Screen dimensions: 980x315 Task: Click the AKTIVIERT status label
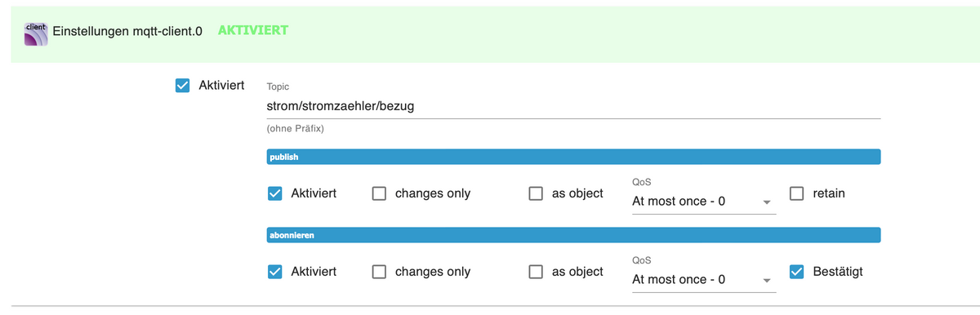253,30
